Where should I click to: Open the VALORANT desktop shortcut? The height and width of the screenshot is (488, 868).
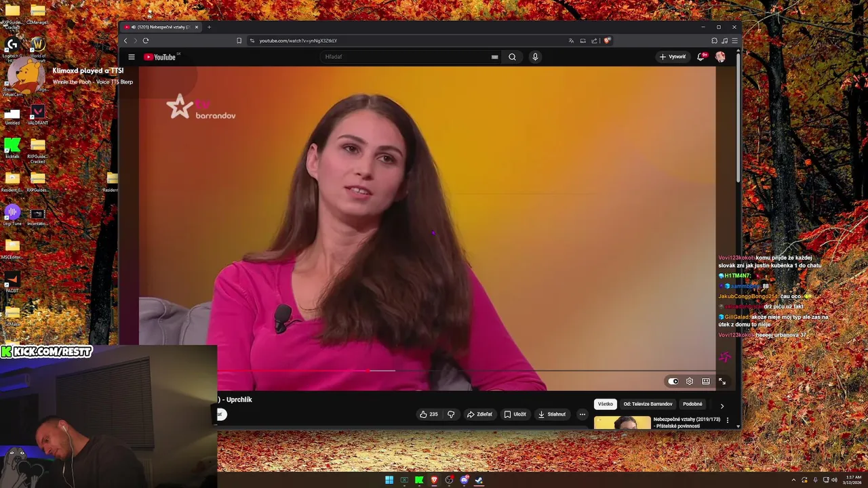[x=38, y=113]
